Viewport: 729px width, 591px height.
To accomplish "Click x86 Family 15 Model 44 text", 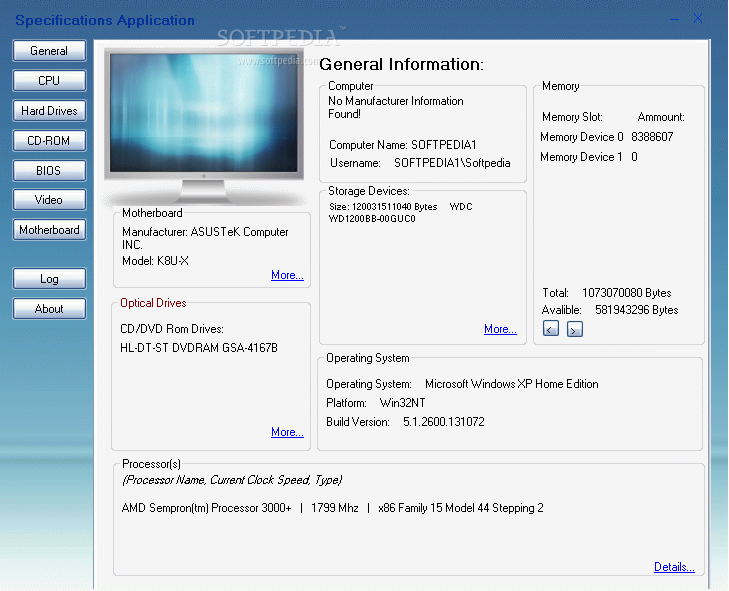I will tap(461, 508).
